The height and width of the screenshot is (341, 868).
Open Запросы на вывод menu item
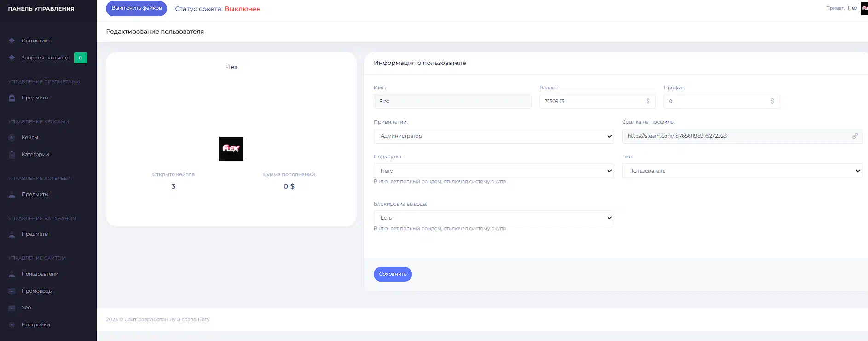point(45,58)
